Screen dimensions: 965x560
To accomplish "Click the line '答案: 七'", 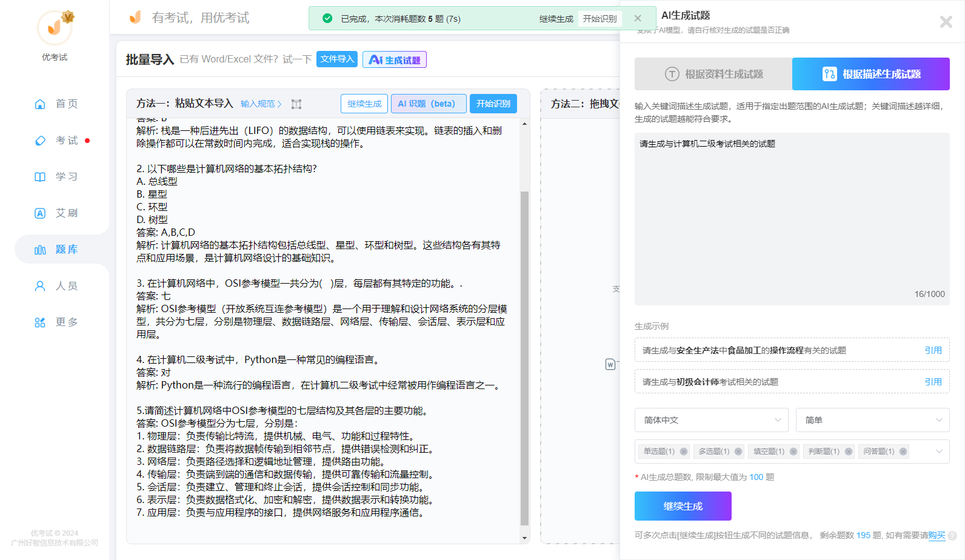I will pos(153,296).
